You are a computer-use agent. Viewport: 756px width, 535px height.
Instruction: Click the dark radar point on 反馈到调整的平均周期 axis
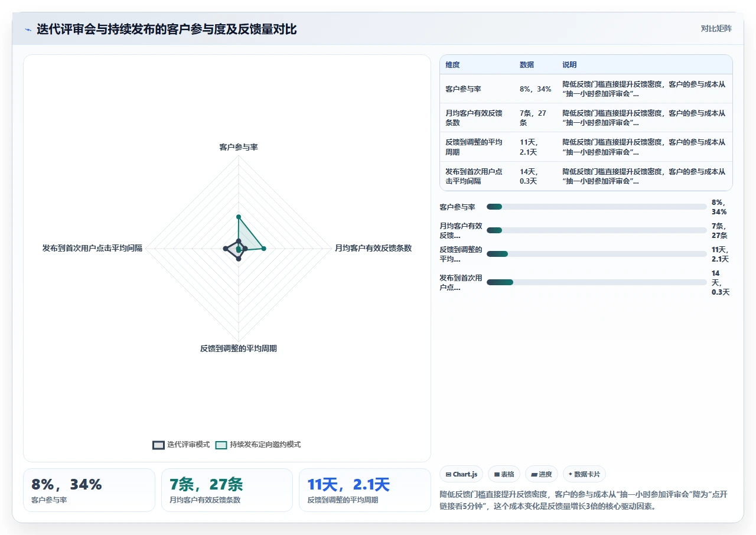[x=239, y=259]
